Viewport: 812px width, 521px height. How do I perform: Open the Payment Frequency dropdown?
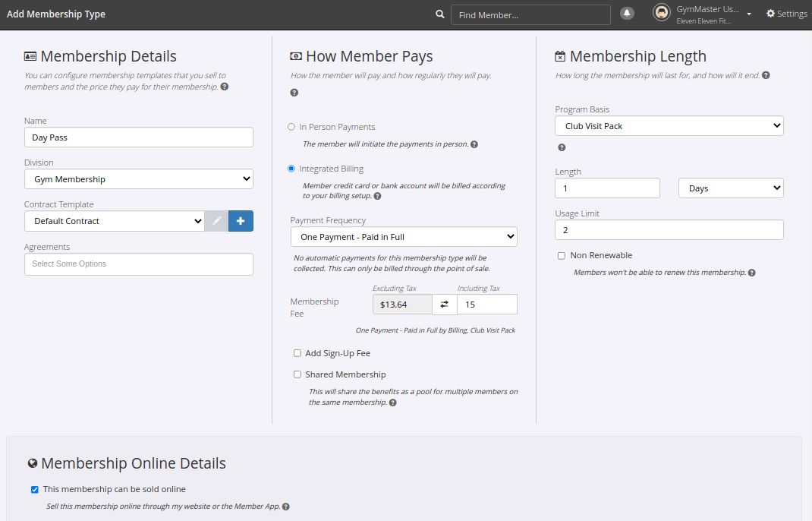pyautogui.click(x=404, y=236)
